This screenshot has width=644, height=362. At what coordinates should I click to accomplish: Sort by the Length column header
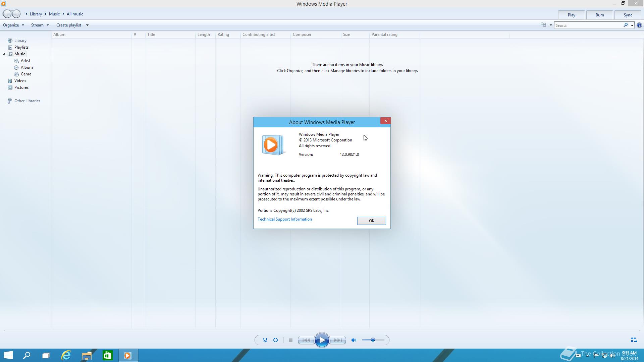(206, 35)
